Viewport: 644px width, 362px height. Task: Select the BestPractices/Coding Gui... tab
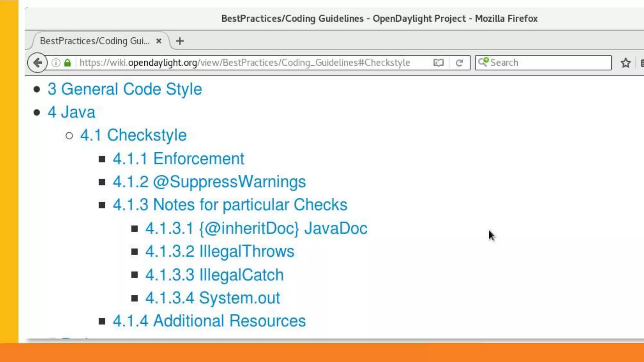pyautogui.click(x=94, y=41)
